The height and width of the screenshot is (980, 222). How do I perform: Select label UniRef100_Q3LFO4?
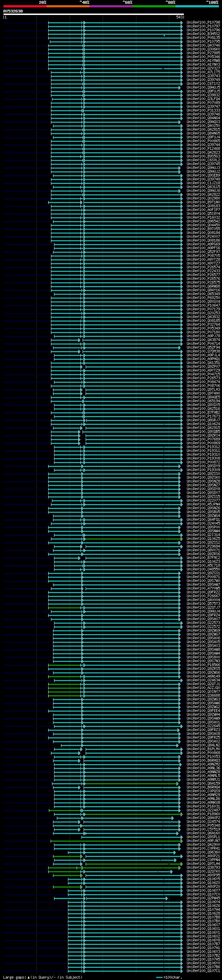[x=203, y=99]
